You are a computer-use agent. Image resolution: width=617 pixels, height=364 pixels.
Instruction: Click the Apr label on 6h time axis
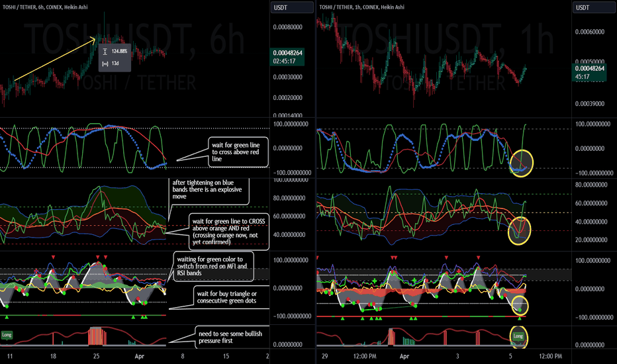pyautogui.click(x=139, y=356)
